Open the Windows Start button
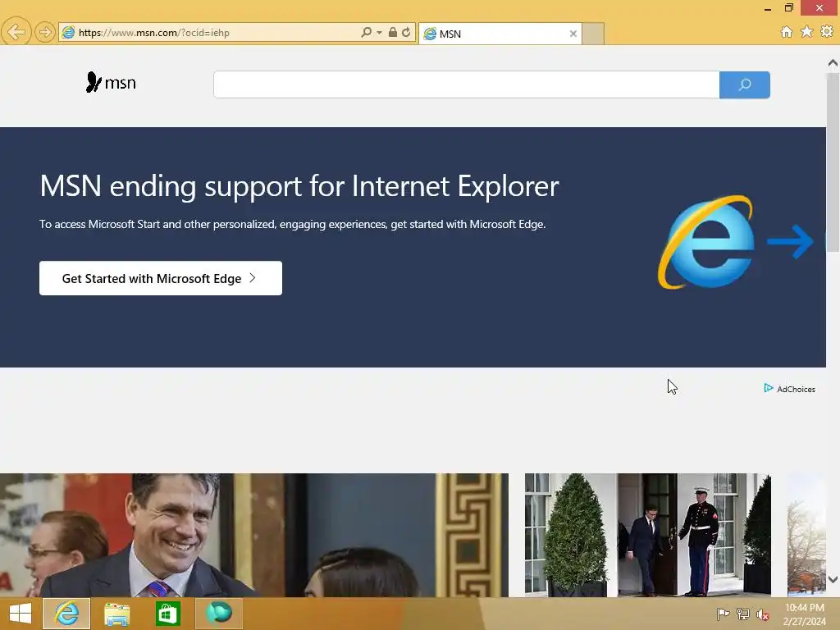Image resolution: width=840 pixels, height=630 pixels. pyautogui.click(x=21, y=614)
